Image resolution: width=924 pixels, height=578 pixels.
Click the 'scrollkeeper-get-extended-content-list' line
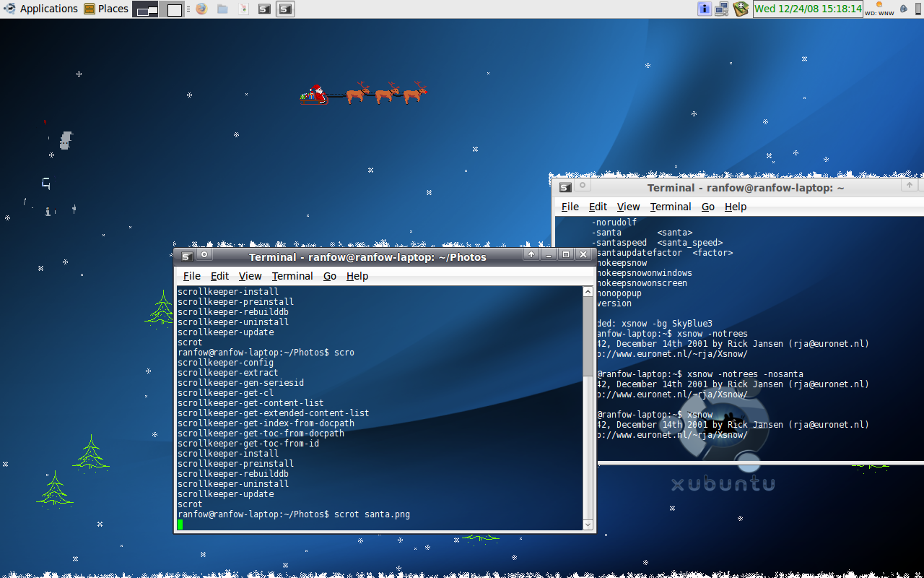(x=274, y=413)
